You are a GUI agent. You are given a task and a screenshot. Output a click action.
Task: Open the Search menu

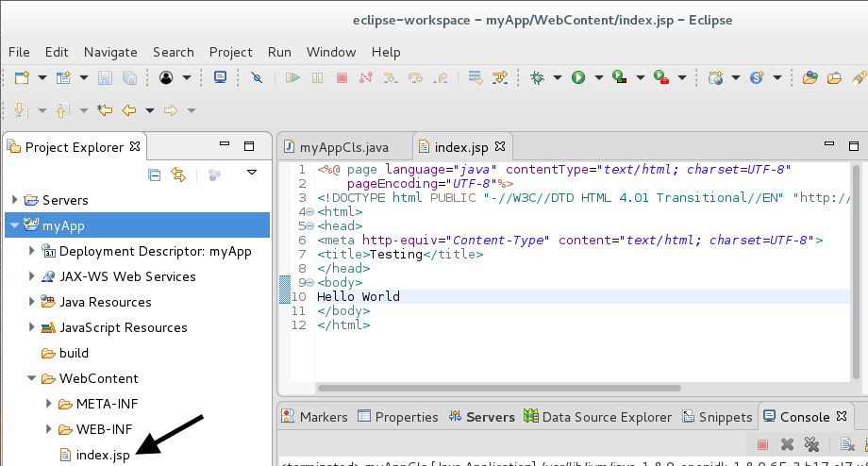[x=174, y=52]
